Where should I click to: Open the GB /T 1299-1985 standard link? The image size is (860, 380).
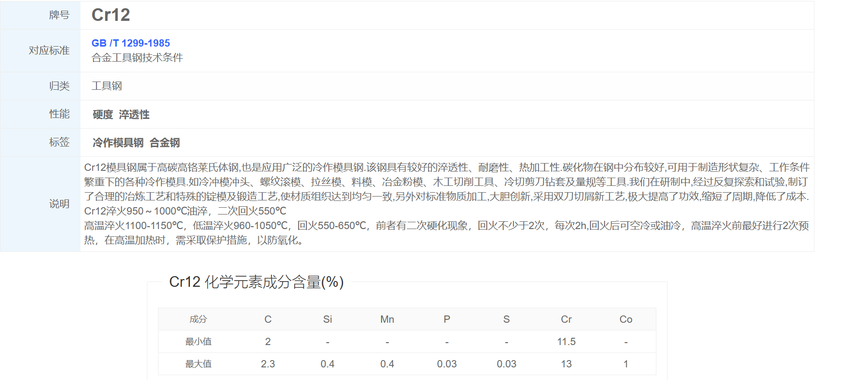[x=131, y=43]
